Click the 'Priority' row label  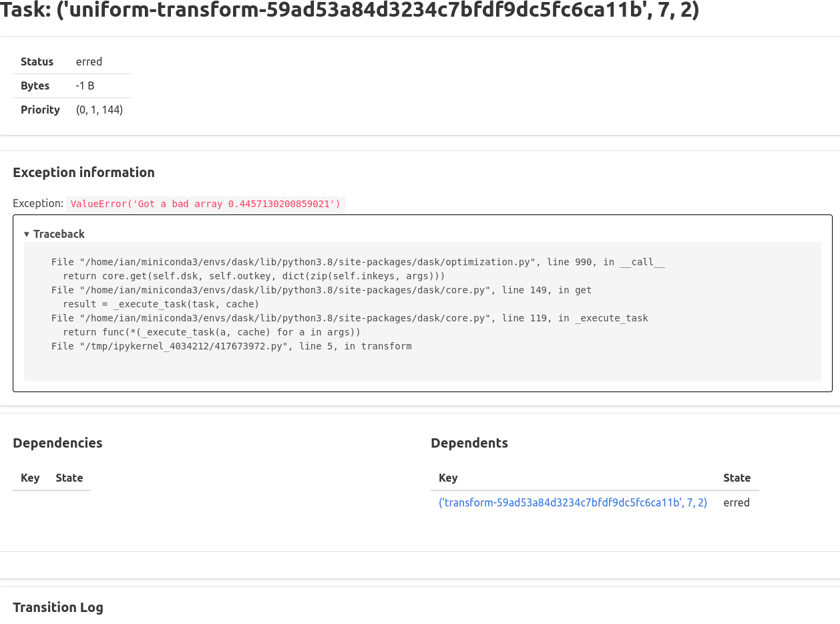tap(40, 110)
